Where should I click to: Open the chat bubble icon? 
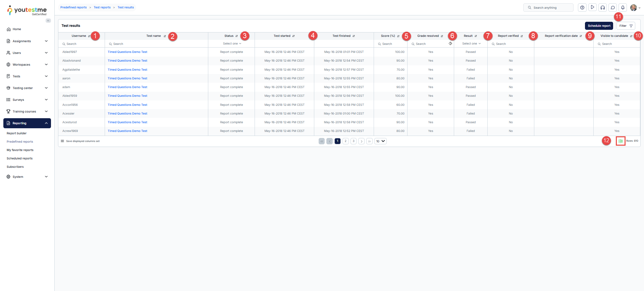click(x=612, y=8)
